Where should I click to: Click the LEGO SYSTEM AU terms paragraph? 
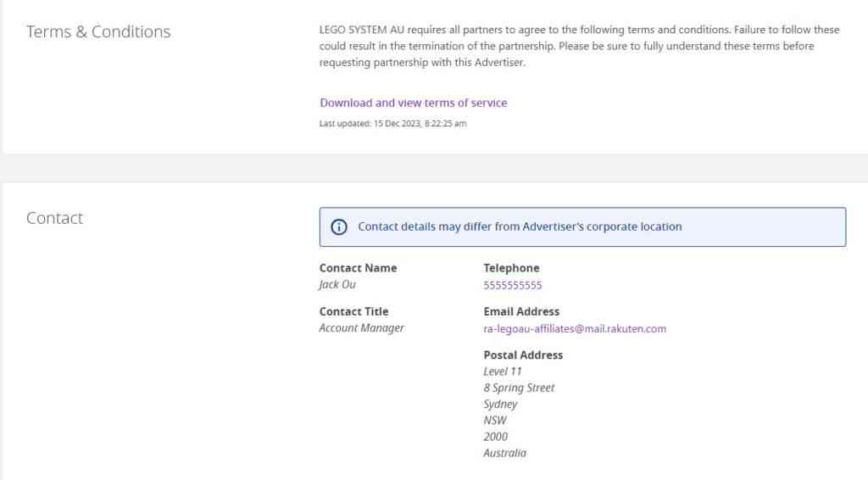[579, 46]
